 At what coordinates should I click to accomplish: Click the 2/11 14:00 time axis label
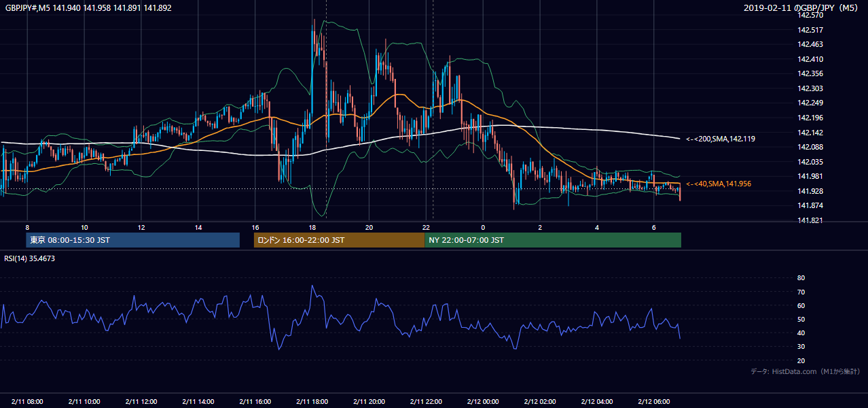[198, 402]
